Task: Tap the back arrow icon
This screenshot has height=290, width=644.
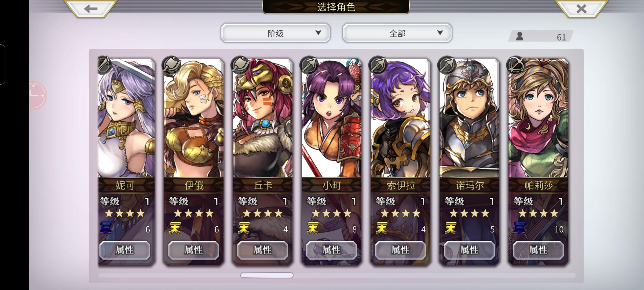Action: tap(90, 9)
